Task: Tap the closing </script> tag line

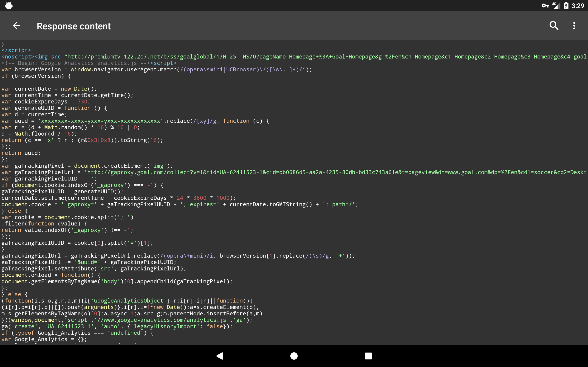Action: click(16, 50)
